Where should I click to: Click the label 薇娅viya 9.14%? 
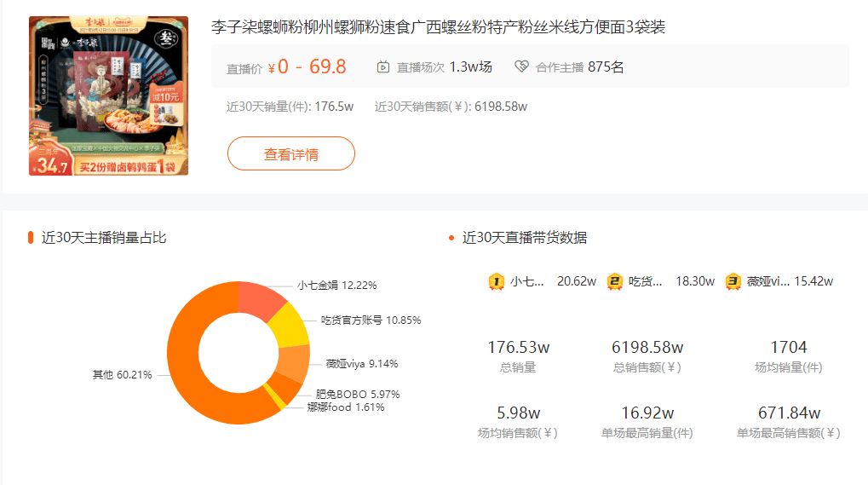coord(361,364)
